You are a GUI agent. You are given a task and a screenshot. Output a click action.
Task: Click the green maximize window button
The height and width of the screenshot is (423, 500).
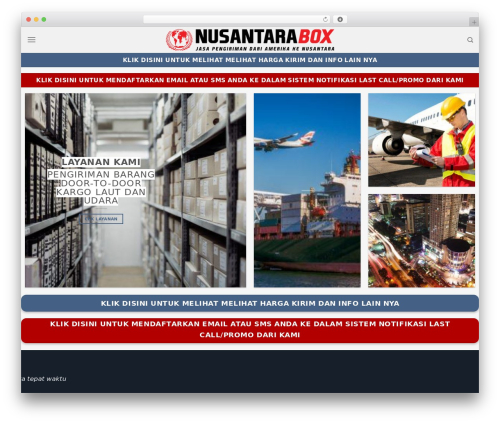(x=44, y=20)
